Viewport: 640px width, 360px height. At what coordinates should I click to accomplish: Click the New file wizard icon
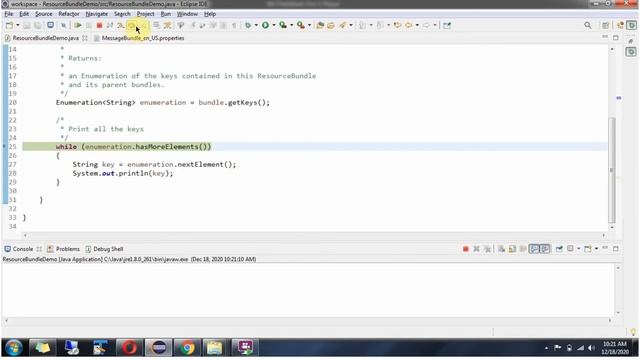[9, 25]
